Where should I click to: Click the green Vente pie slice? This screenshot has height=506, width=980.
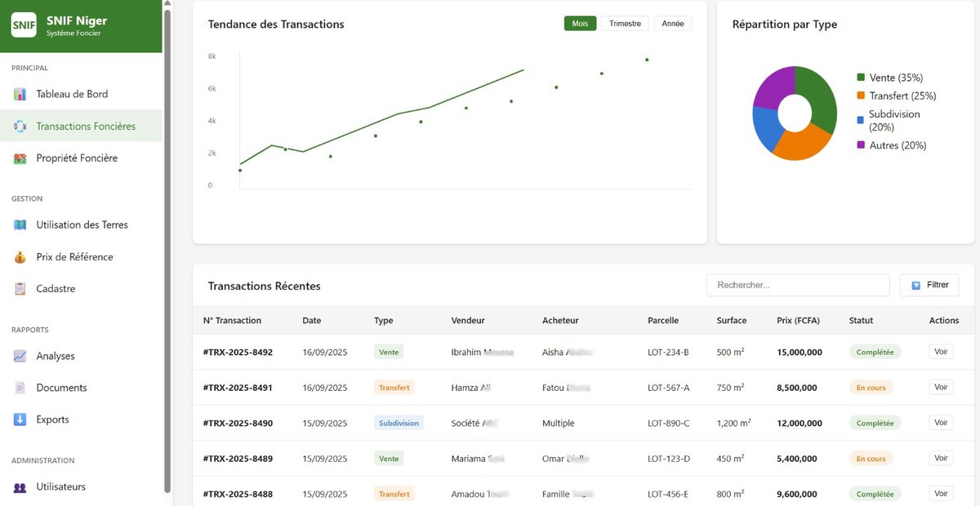pyautogui.click(x=820, y=97)
